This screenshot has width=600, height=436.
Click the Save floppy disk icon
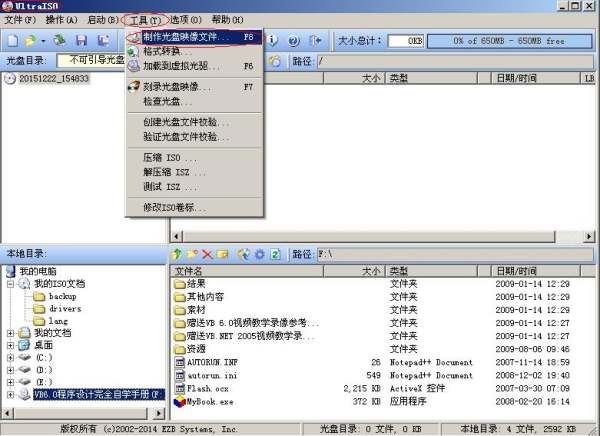point(81,41)
